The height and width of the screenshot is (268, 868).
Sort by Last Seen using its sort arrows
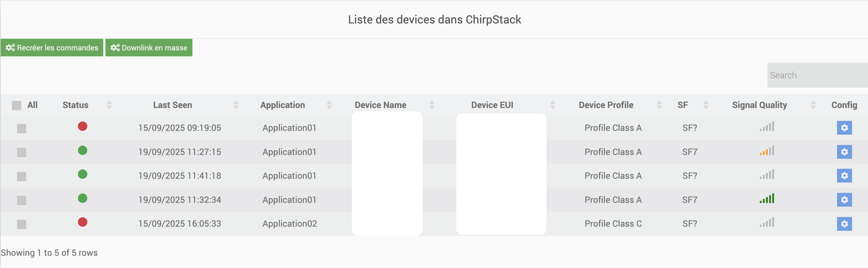pos(236,105)
